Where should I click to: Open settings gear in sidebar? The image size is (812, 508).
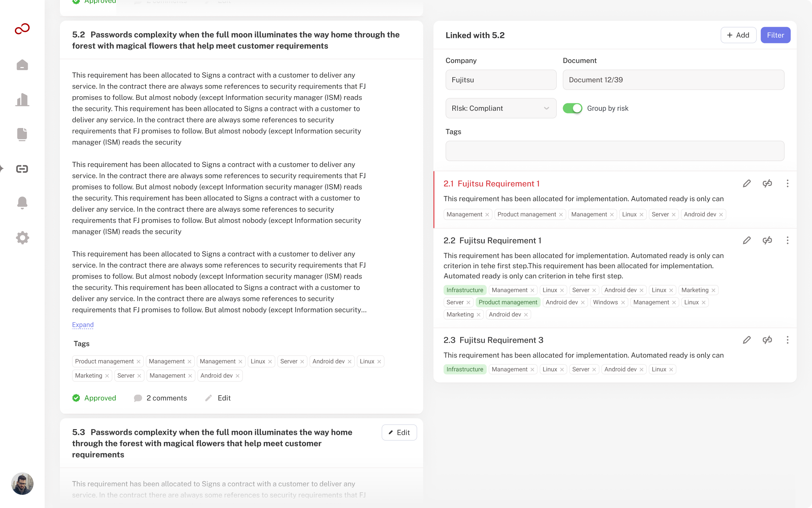[x=22, y=238]
